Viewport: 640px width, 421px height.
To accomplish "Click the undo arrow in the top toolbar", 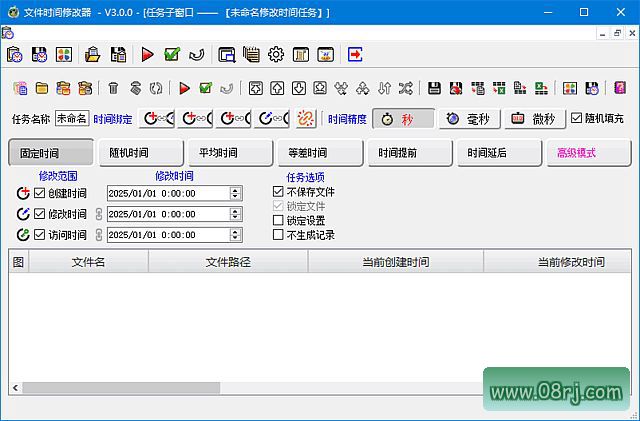I will (x=196, y=54).
